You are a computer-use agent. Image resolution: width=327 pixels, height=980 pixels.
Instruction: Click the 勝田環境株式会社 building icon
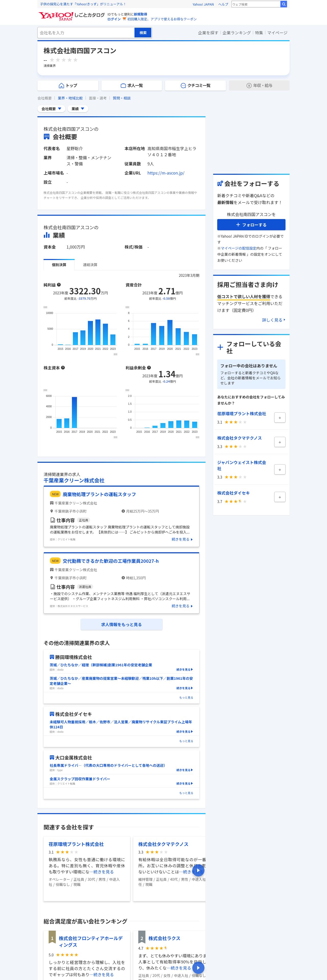pos(52,657)
